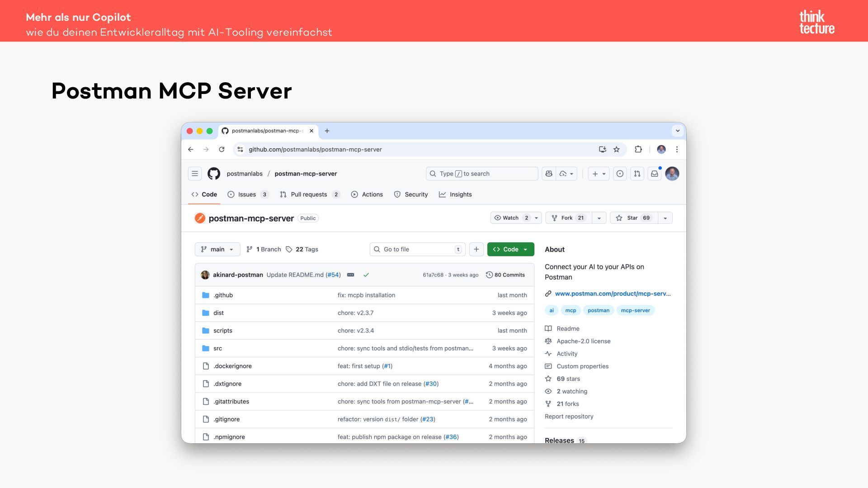Open the browser extensions puzzle icon
The width and height of the screenshot is (868, 488).
pos(638,150)
